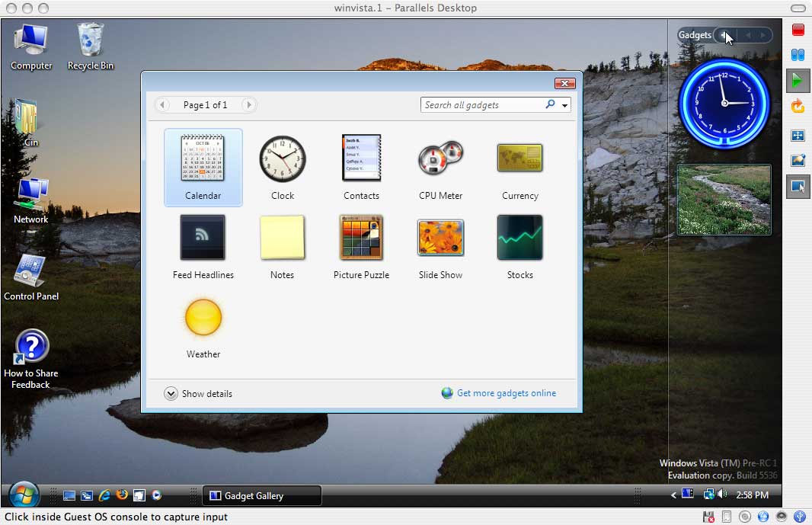Screen dimensions: 812x525
Task: Go to the previous gallery page
Action: (x=162, y=105)
